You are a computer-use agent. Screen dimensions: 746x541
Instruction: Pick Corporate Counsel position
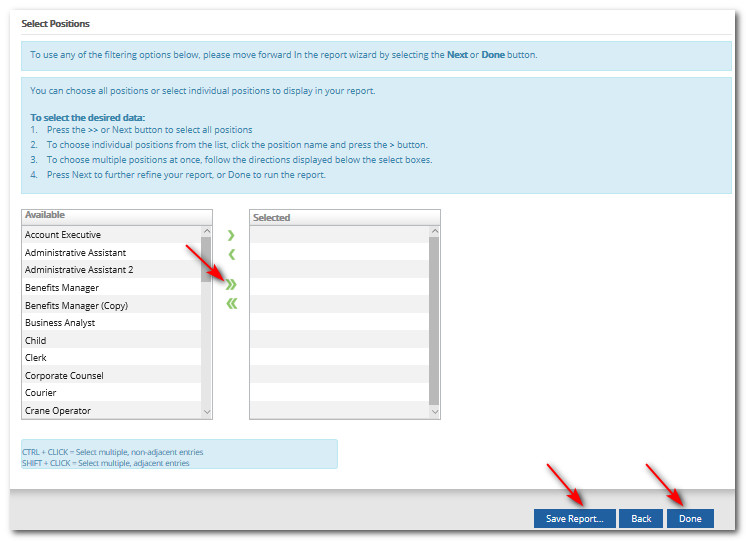point(64,376)
